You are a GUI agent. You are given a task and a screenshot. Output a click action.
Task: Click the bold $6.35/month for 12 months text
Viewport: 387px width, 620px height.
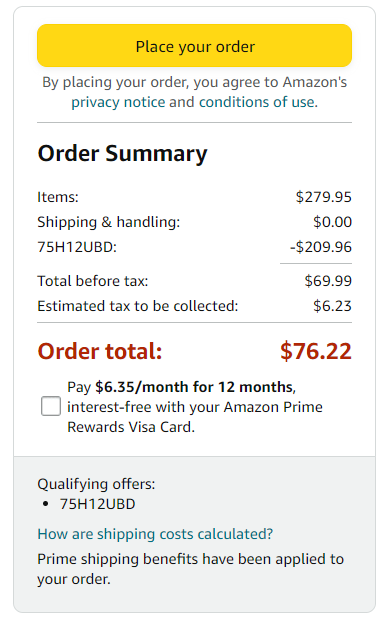pyautogui.click(x=195, y=387)
